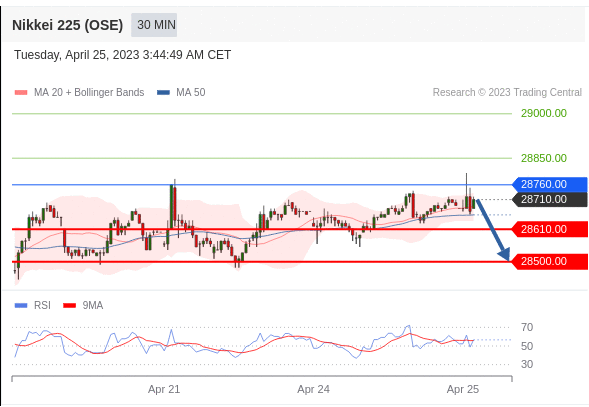
Task: Click the MA 50 legend label
Action: coord(191,92)
